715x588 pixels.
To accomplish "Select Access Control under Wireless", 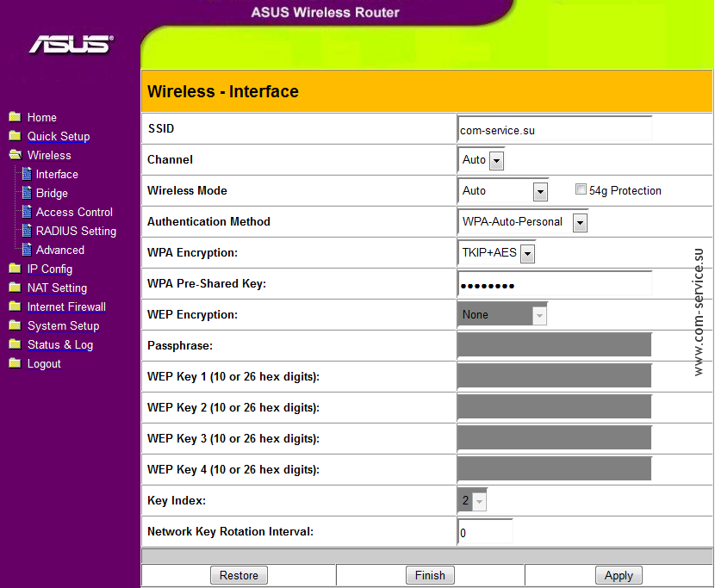I will 74,212.
